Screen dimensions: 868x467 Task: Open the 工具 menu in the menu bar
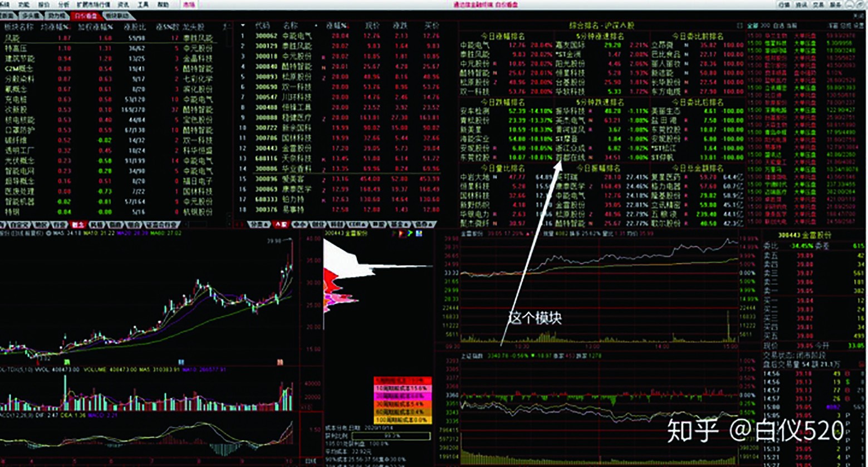[x=143, y=4]
